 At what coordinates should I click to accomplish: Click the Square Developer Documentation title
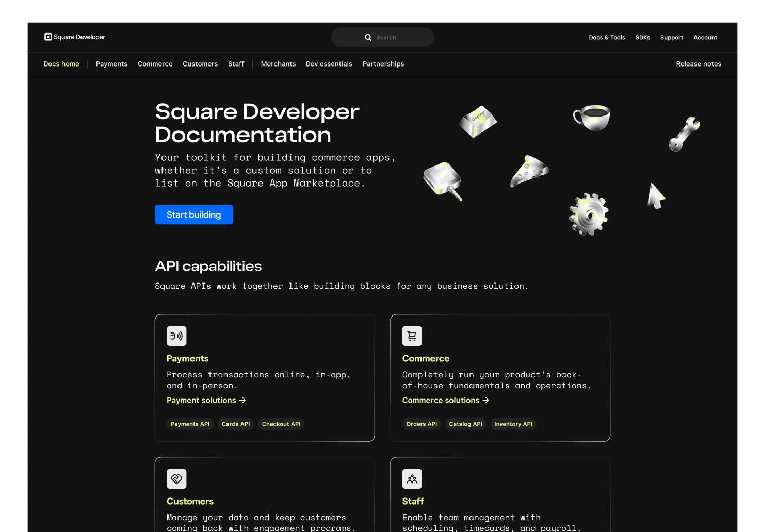[x=257, y=123]
